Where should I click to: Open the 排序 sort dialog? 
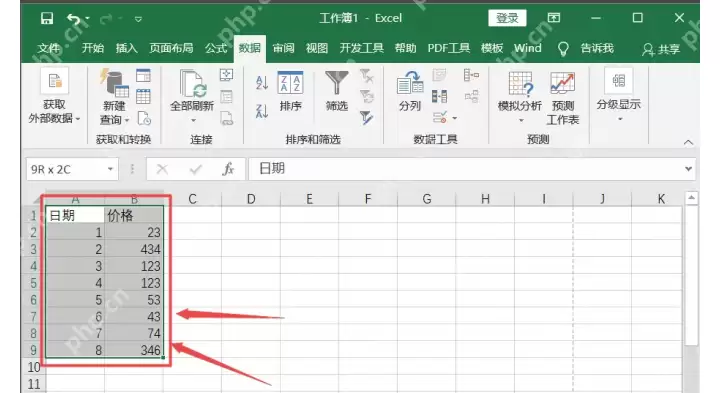(290, 91)
